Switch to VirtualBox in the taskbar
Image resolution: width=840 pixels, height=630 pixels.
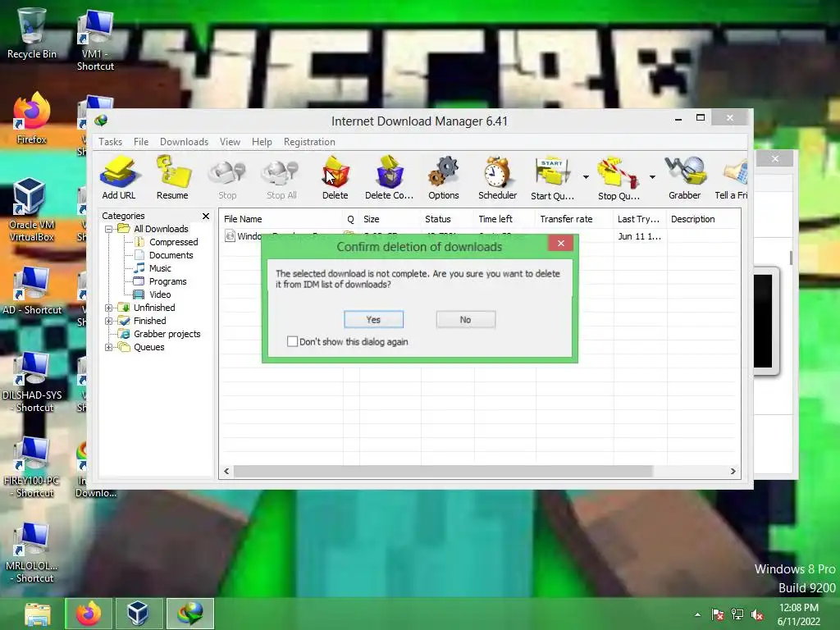[139, 614]
